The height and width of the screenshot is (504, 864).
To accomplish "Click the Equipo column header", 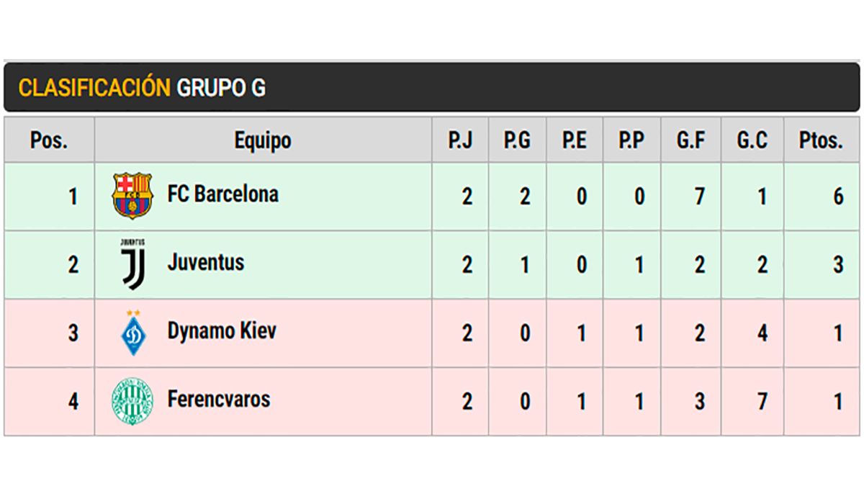I will (x=263, y=140).
